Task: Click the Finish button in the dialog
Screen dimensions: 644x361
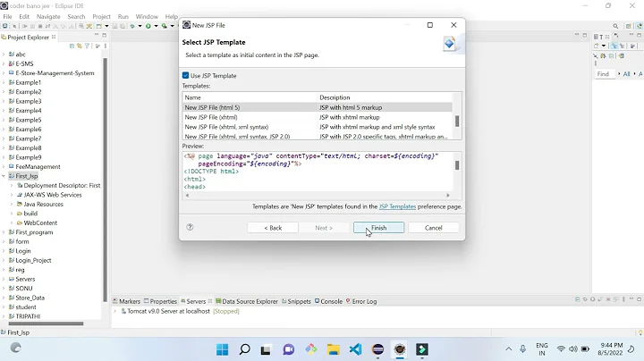Action: coord(378,228)
